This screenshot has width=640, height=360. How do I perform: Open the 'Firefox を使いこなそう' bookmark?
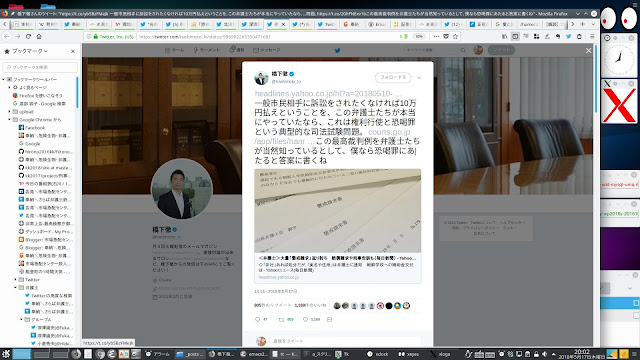point(37,96)
